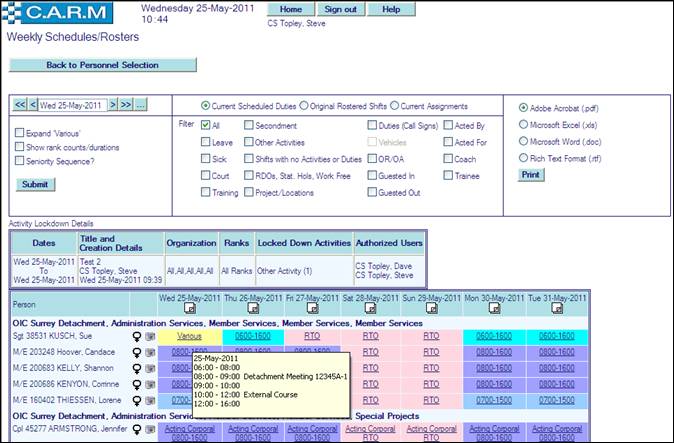Click inside the Wed 25-May-2011 date field
Viewport: 674px width, 443px height.
pyautogui.click(x=74, y=105)
